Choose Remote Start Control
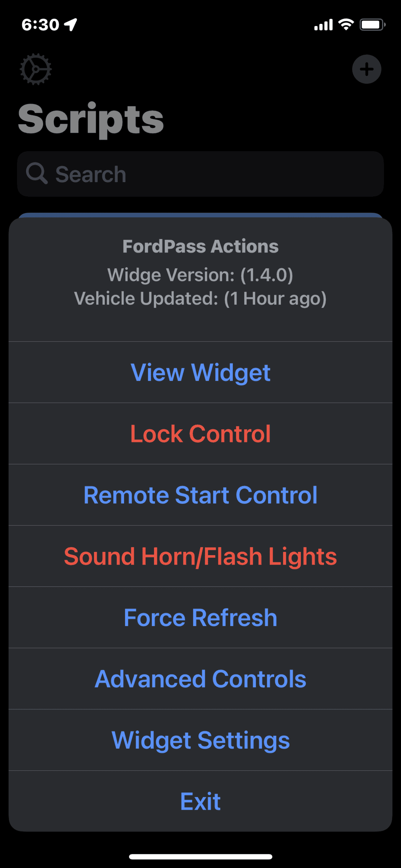The width and height of the screenshot is (401, 868). (x=200, y=495)
